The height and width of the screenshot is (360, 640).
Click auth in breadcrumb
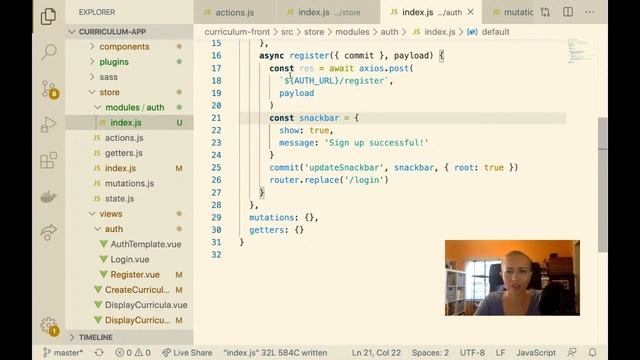click(x=389, y=32)
